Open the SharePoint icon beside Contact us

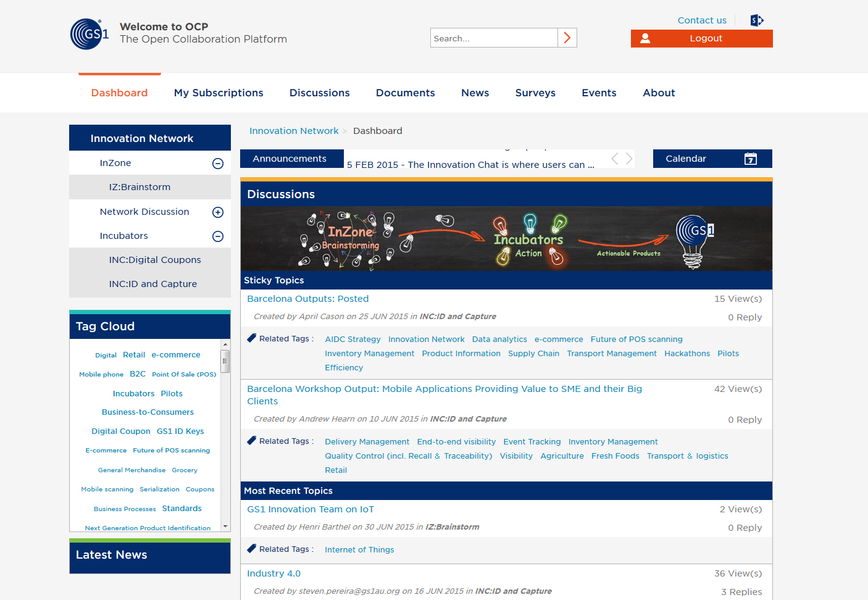click(757, 20)
